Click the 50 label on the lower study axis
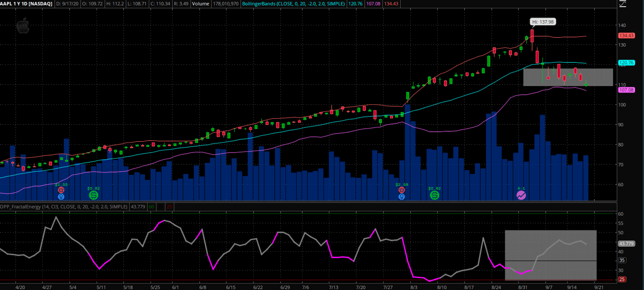 point(621,233)
